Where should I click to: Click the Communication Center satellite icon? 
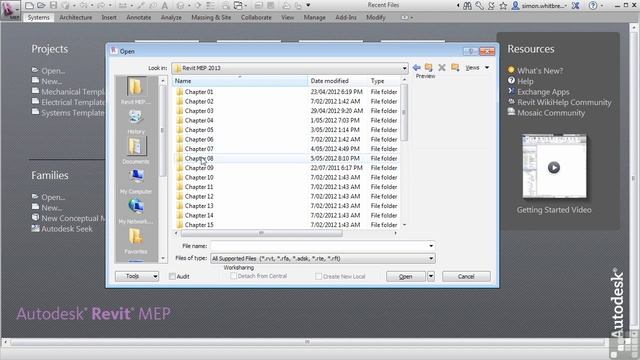tap(491, 6)
